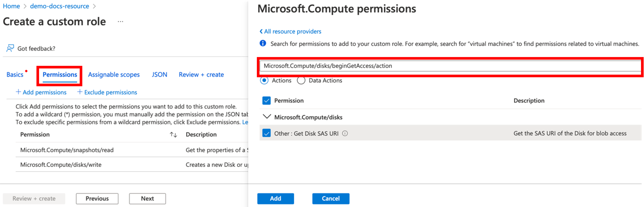The image size is (644, 207).
Task: Click the info icon next to Get Disk SAS URI
Action: coord(345,133)
